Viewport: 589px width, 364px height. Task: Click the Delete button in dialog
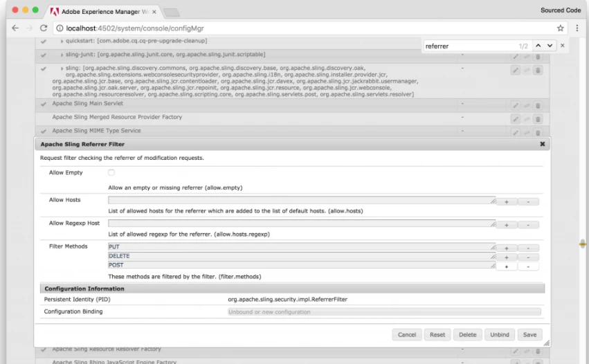[x=467, y=335]
